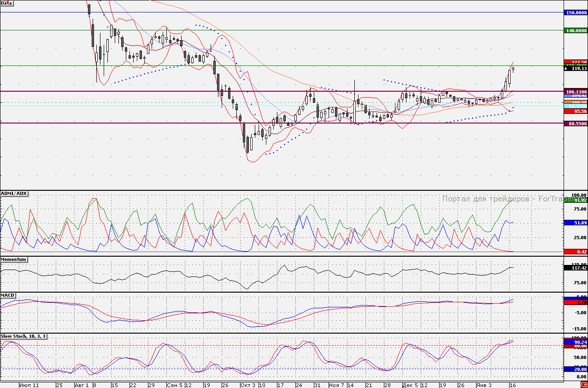Viewport: 588px width, 388px height.
Task: Select the maroon 106.1100 level tag
Action: pyautogui.click(x=576, y=92)
